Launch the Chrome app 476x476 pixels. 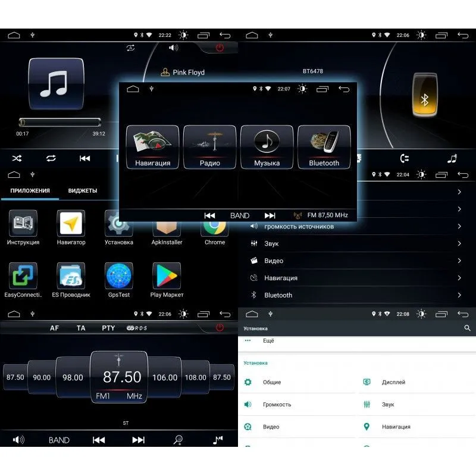(x=214, y=228)
